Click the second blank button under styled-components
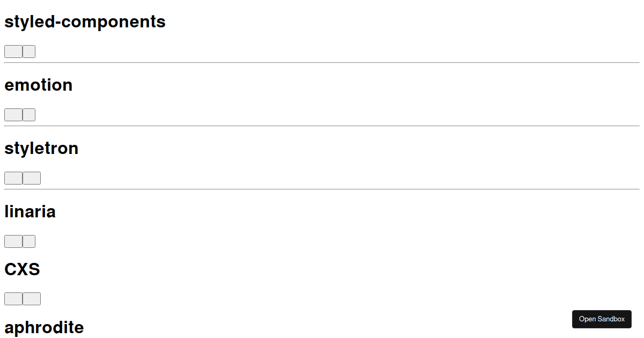The width and height of the screenshot is (644, 338). (29, 52)
